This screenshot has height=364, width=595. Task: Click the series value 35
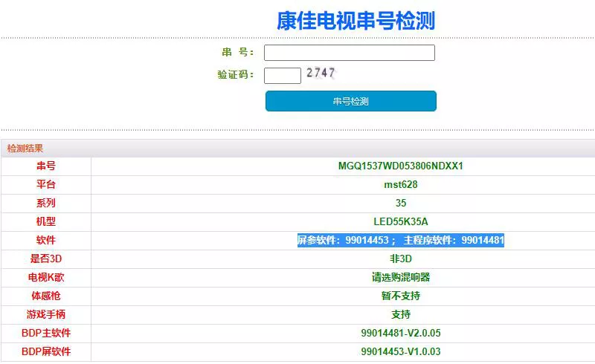(x=400, y=203)
